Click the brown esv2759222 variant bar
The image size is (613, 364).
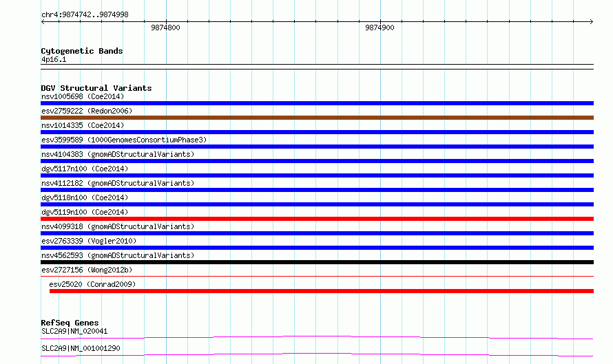tap(317, 118)
